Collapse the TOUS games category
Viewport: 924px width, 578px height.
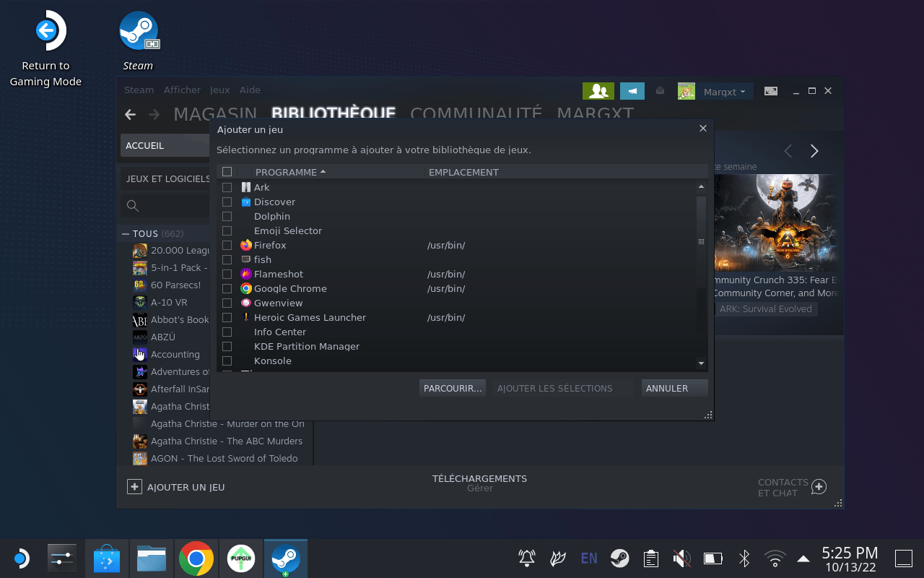pos(126,234)
